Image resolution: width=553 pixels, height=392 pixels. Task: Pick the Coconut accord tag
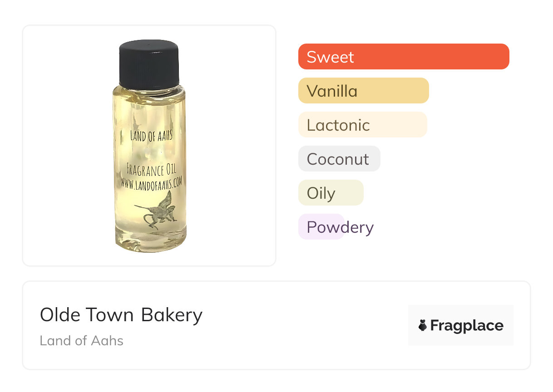(x=339, y=159)
